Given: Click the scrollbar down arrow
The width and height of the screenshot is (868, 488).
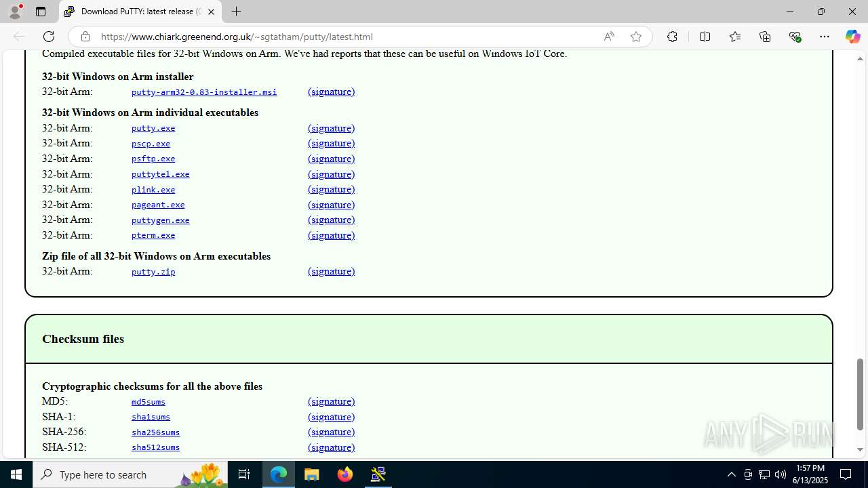Looking at the screenshot, I should 860,450.
